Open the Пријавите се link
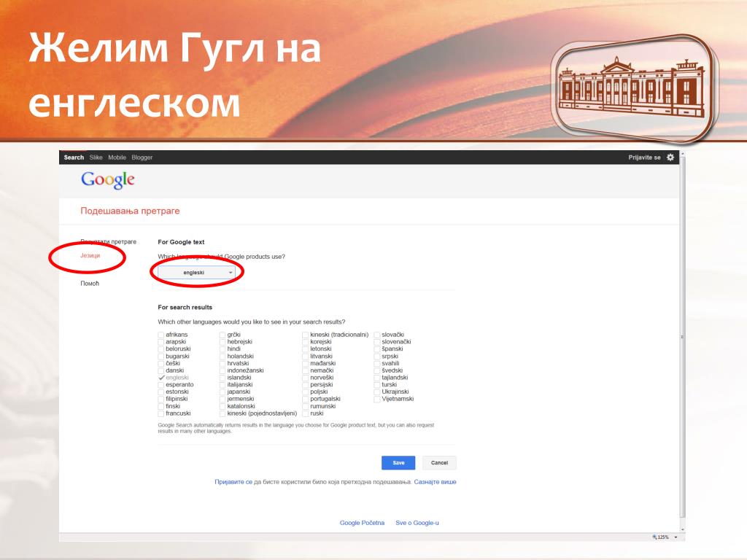 click(233, 482)
